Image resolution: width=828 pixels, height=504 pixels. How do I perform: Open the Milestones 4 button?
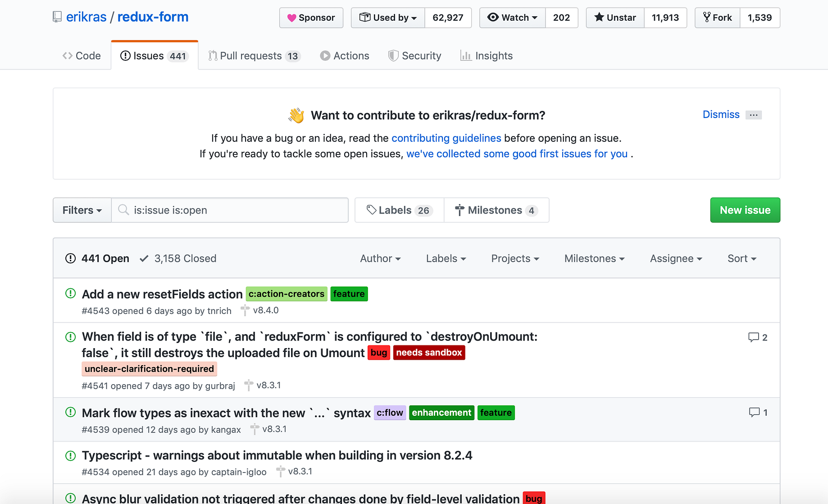tap(496, 210)
